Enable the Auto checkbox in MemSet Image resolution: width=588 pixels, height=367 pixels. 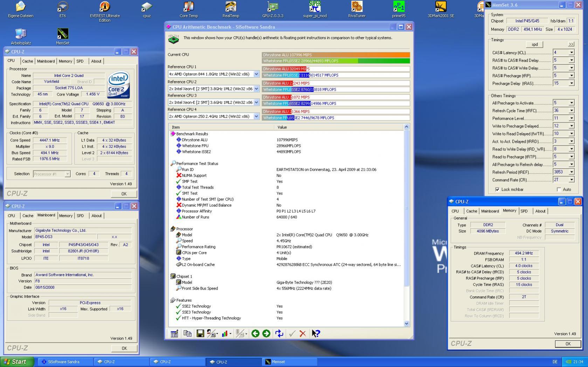coord(559,189)
